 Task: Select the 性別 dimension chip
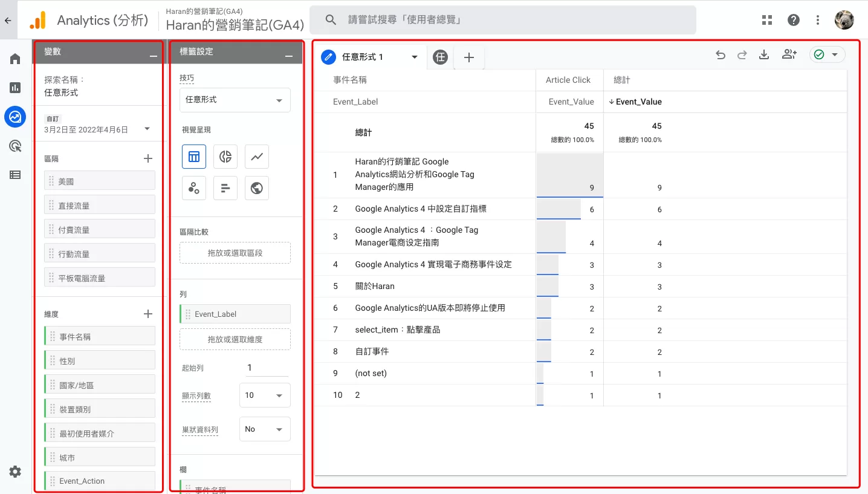point(100,361)
